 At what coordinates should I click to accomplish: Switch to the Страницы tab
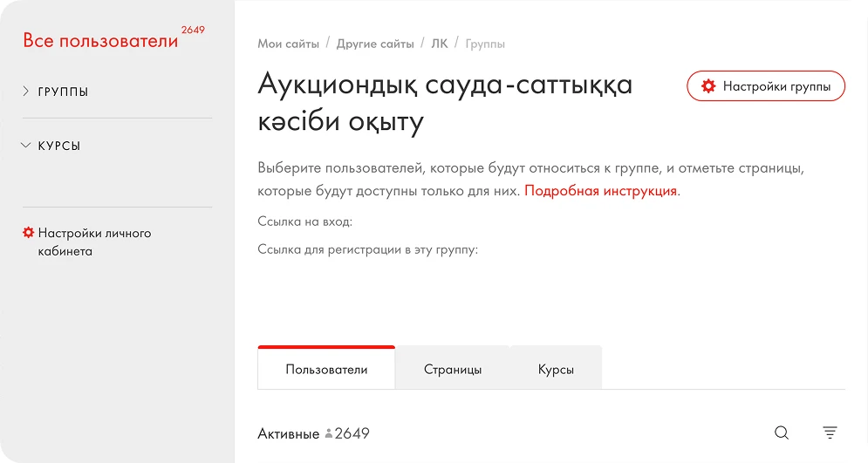(x=453, y=369)
